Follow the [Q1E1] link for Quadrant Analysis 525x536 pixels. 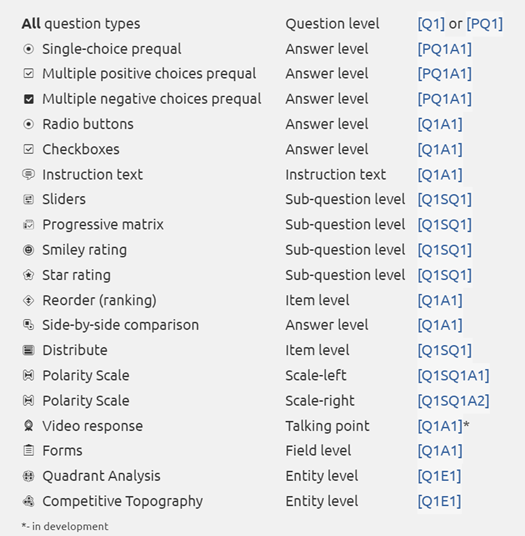point(439,476)
